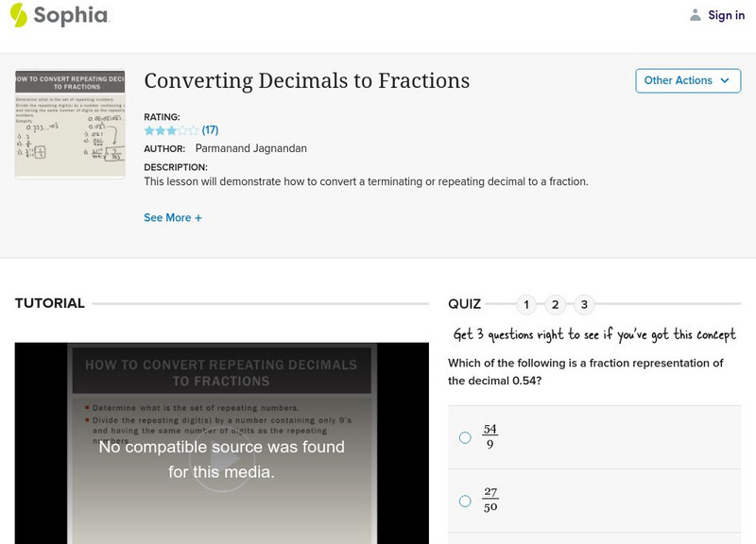Open the lesson thumbnail image
756x544 pixels.
[70, 123]
